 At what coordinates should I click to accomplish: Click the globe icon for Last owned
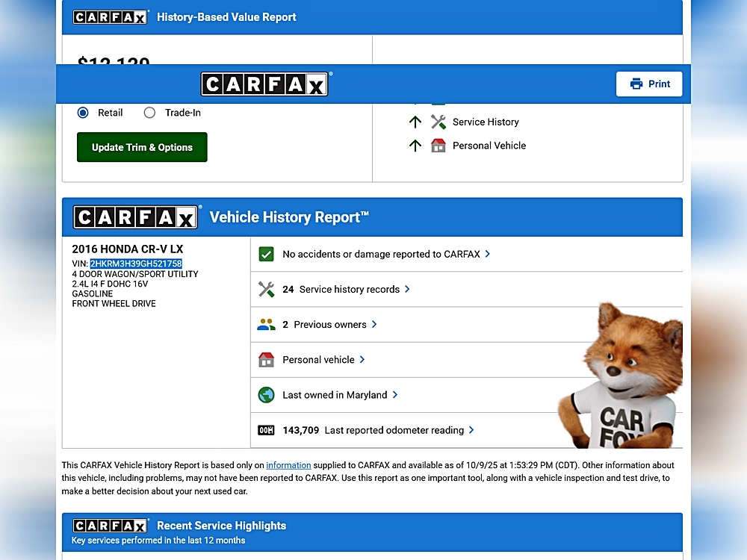point(266,395)
